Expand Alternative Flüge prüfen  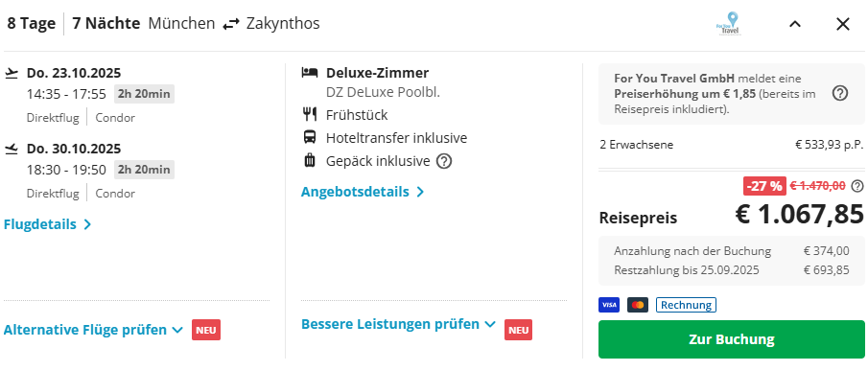click(93, 330)
